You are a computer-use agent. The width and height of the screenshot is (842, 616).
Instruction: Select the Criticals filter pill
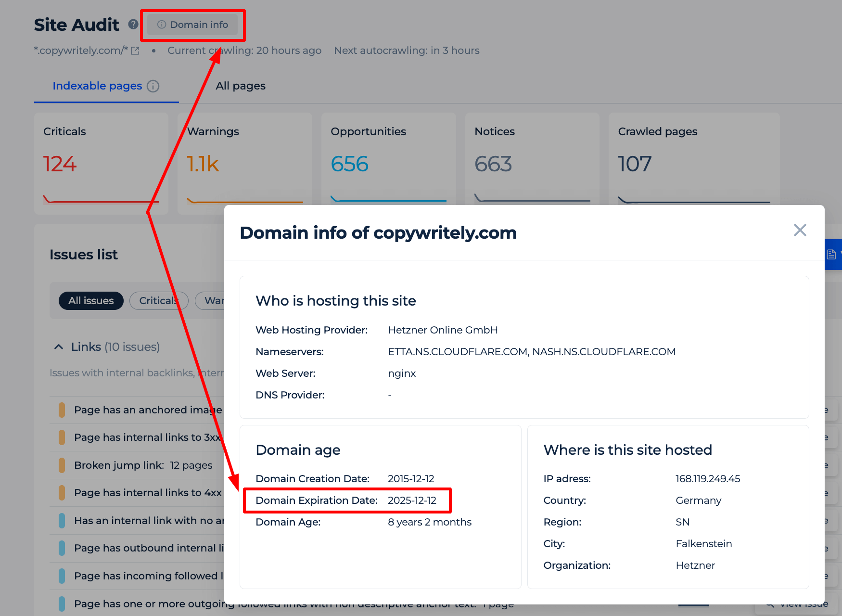(159, 301)
